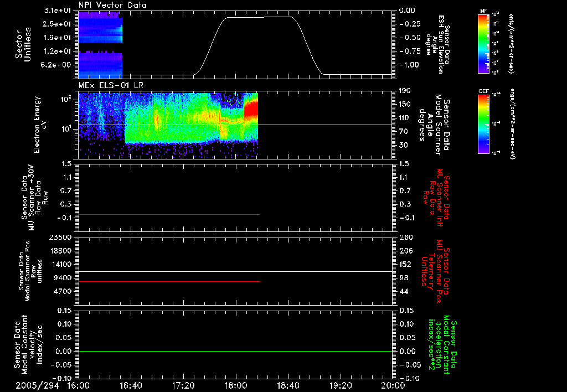This screenshot has height=392, width=567.
Task: Click the '16:40' time tick label
Action: coord(131,385)
